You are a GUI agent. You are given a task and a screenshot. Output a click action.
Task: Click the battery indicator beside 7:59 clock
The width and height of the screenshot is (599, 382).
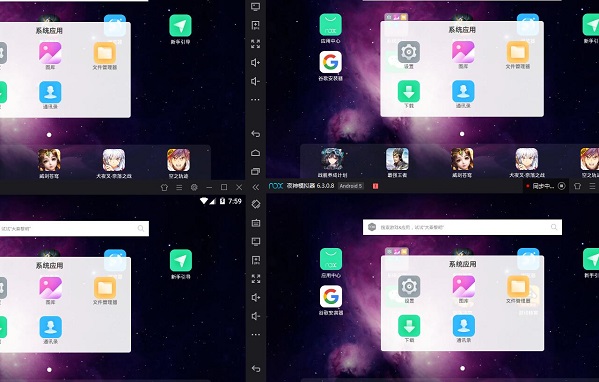(222, 201)
